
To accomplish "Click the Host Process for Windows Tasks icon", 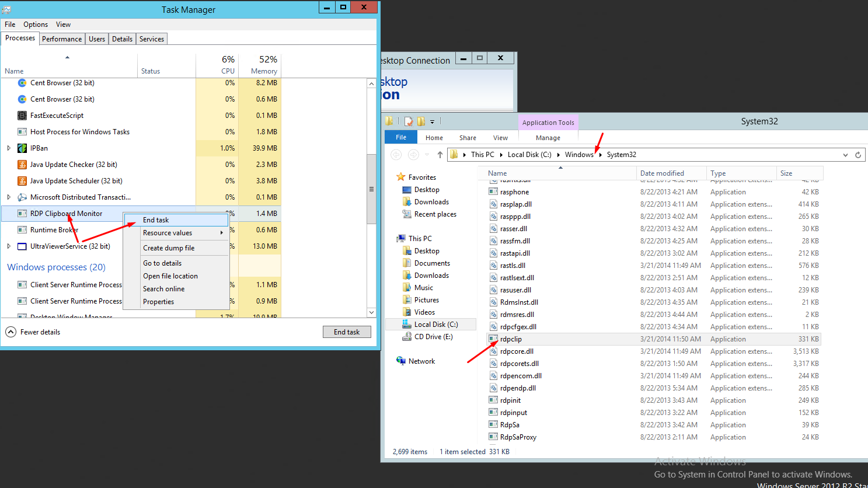I will point(22,132).
